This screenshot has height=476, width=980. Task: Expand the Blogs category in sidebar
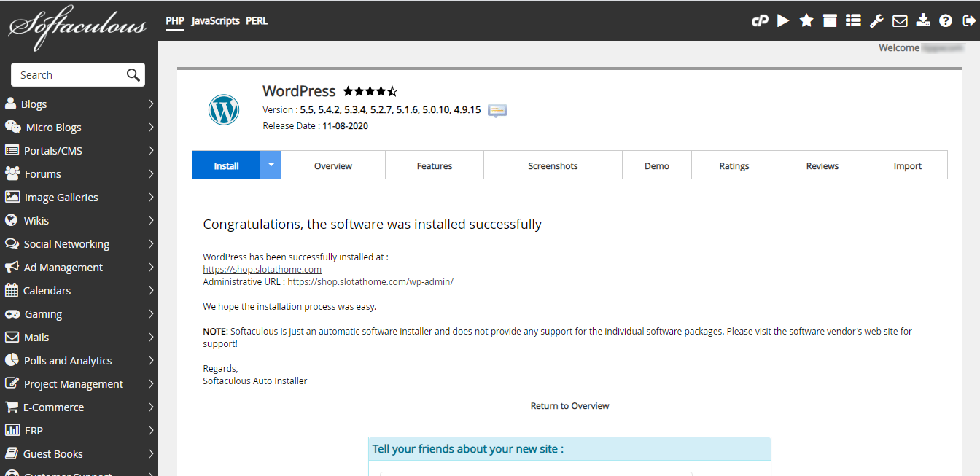point(79,104)
